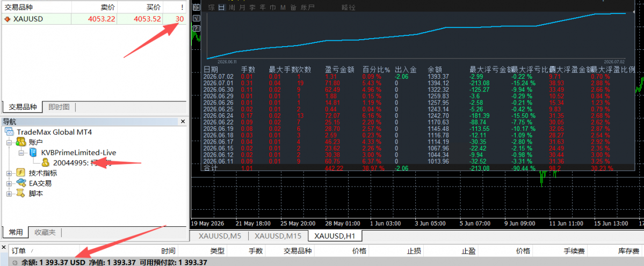Image resolution: width=644 pixels, height=266 pixels.
Task: Collapse the 账户 tree node
Action: pyautogui.click(x=9, y=142)
